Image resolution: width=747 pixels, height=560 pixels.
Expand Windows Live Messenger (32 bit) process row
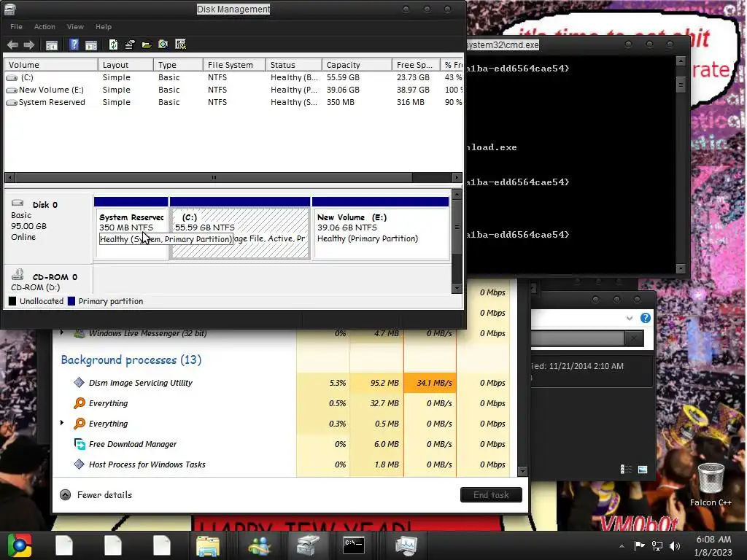[62, 332]
